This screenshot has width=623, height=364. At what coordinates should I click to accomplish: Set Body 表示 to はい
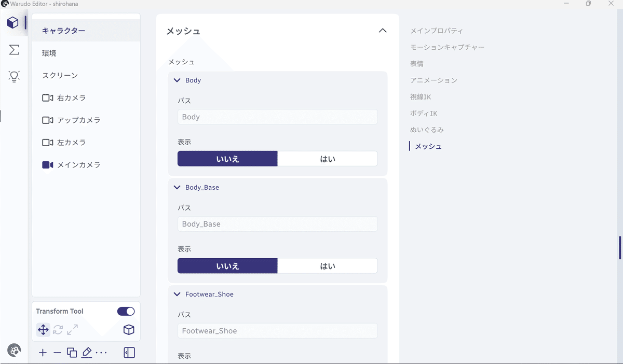tap(327, 159)
